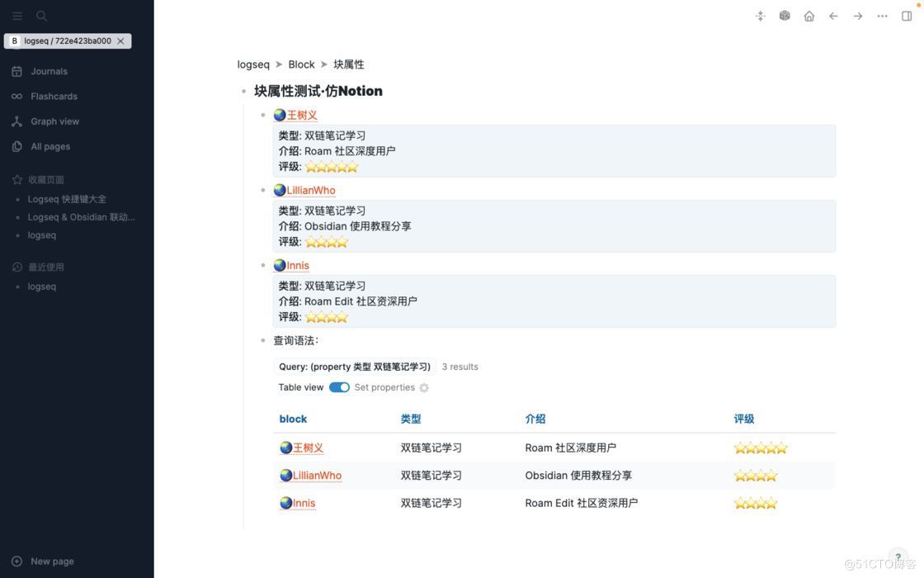Open favorite page Logseq 快捷键大全

coord(67,199)
